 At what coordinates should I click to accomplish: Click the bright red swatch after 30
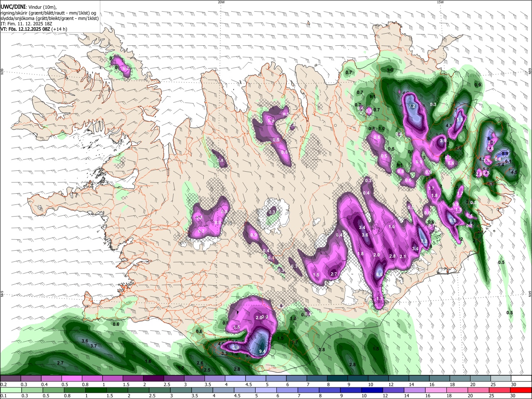point(521,390)
